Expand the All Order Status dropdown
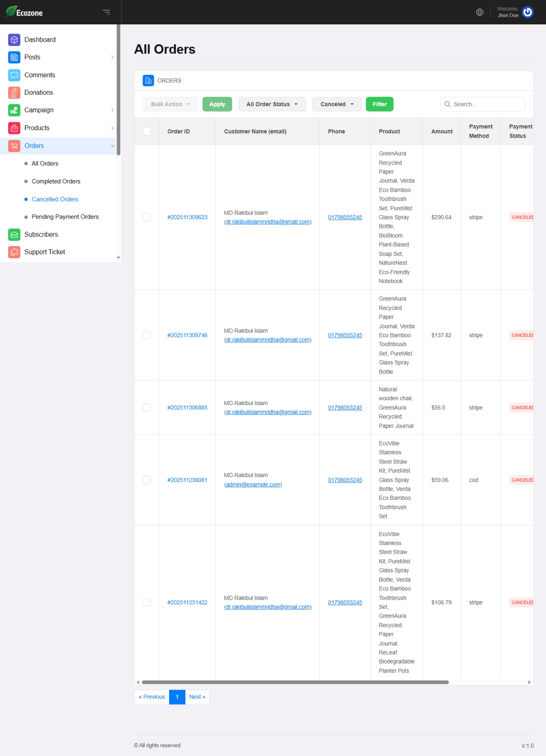This screenshot has height=756, width=546. point(272,104)
